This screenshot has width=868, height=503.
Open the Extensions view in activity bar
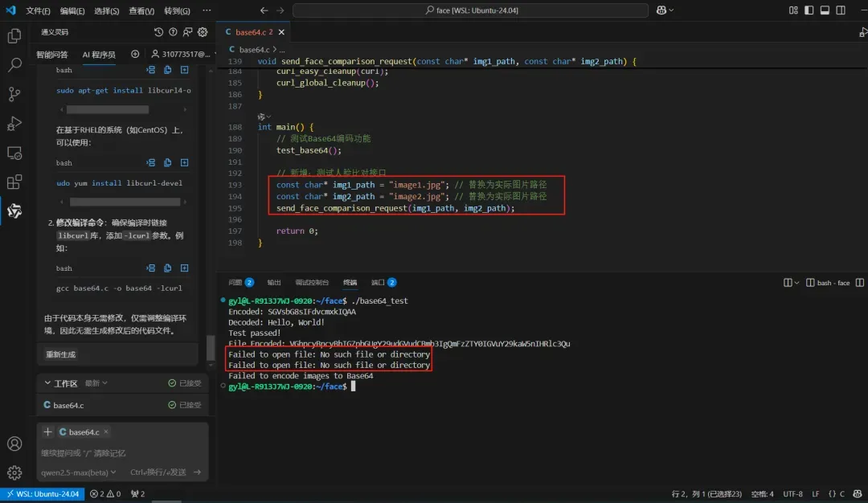tap(14, 182)
